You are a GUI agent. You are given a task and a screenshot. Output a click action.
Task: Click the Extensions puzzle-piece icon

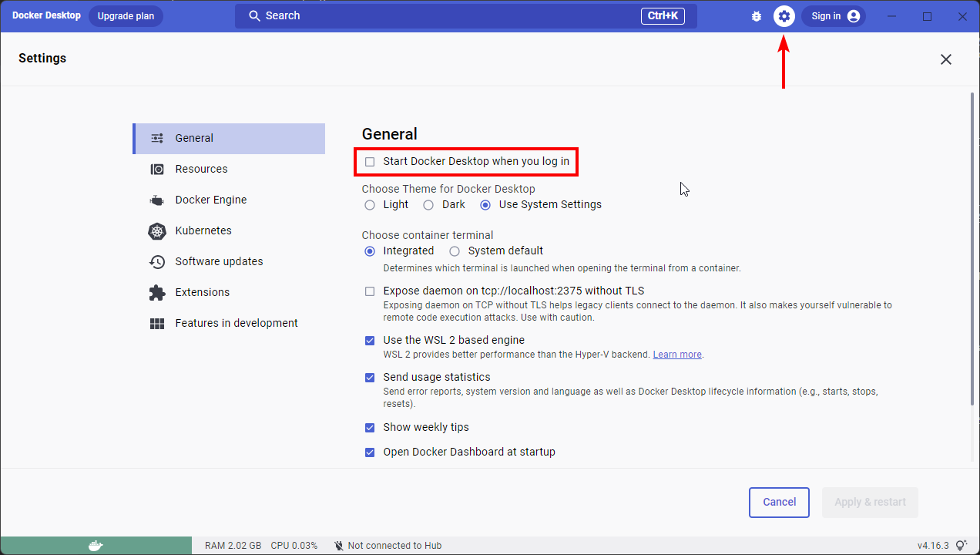click(156, 292)
